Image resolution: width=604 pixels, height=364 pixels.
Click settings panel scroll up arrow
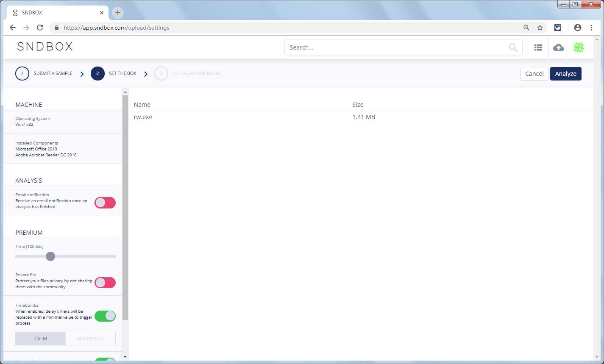tap(125, 92)
